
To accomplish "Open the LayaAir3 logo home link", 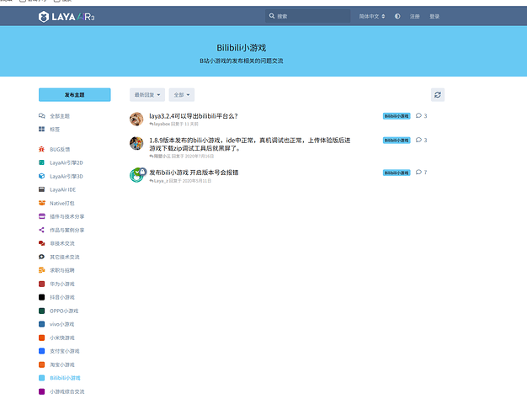I will point(67,17).
